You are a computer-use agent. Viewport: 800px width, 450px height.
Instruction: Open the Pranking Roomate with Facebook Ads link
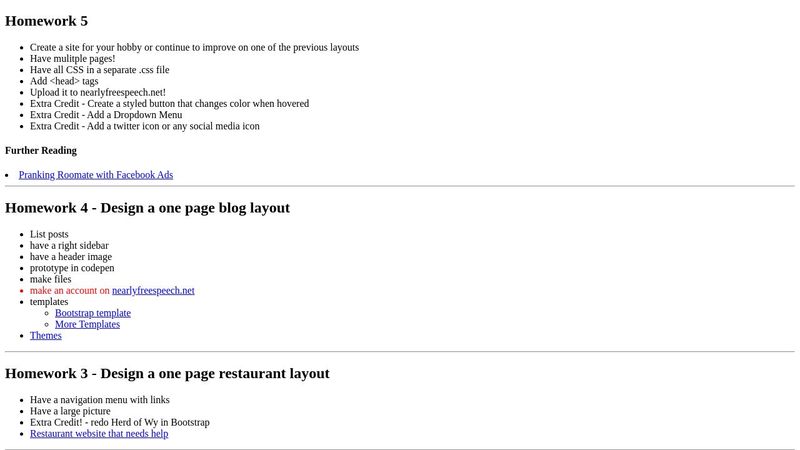click(x=95, y=175)
